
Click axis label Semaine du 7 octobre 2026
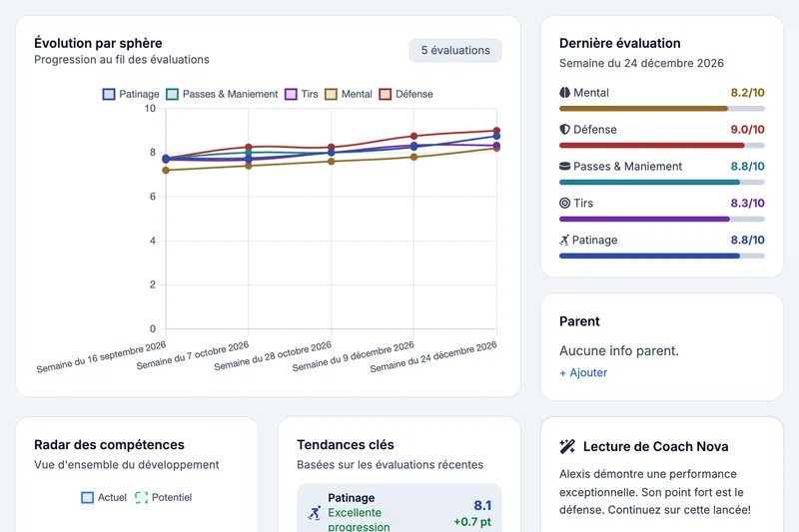(192, 355)
